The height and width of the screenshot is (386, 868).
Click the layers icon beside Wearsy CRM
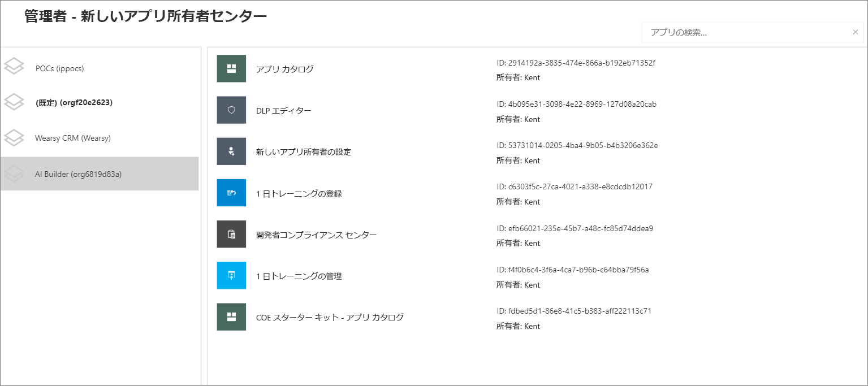[14, 137]
